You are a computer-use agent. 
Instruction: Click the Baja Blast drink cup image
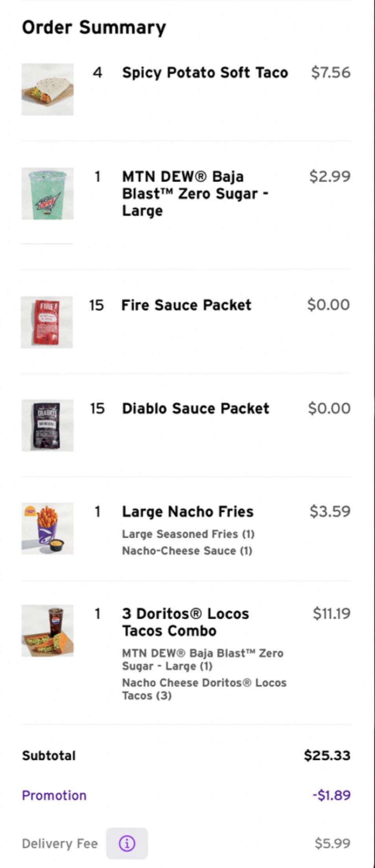pos(47,193)
